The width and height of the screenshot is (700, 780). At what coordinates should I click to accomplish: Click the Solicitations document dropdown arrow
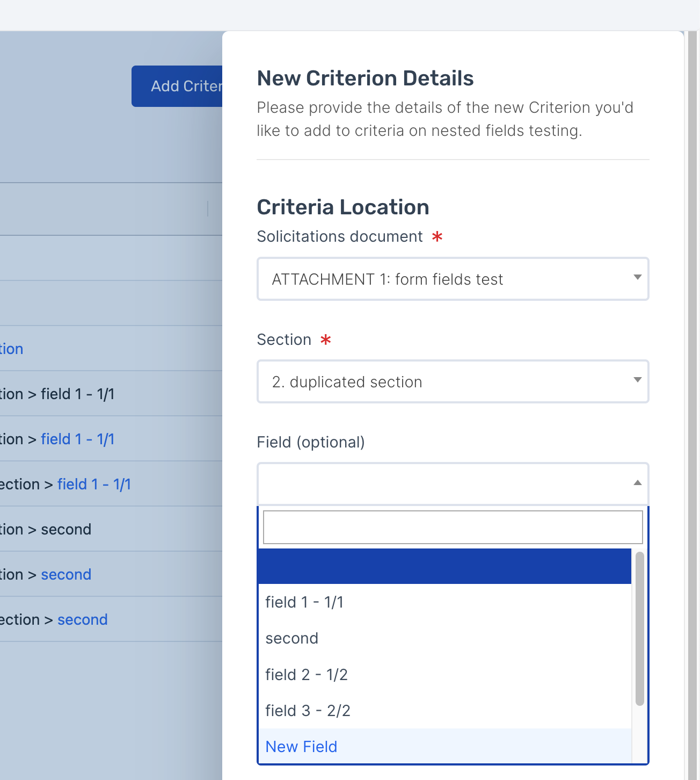point(637,278)
